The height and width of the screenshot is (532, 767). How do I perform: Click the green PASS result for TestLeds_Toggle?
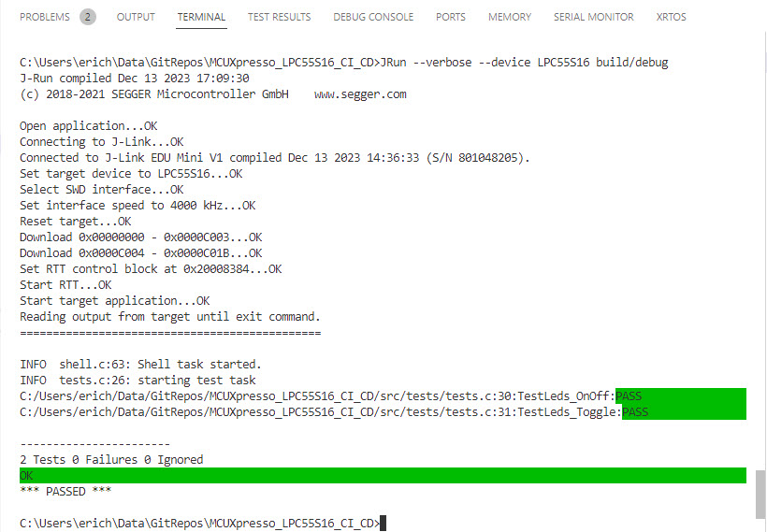pos(635,412)
